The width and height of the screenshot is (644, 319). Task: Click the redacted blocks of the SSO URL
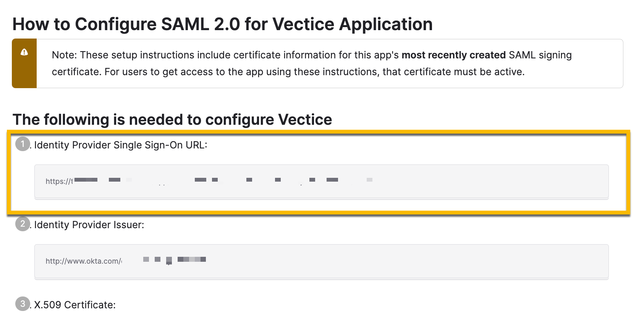[222, 180]
